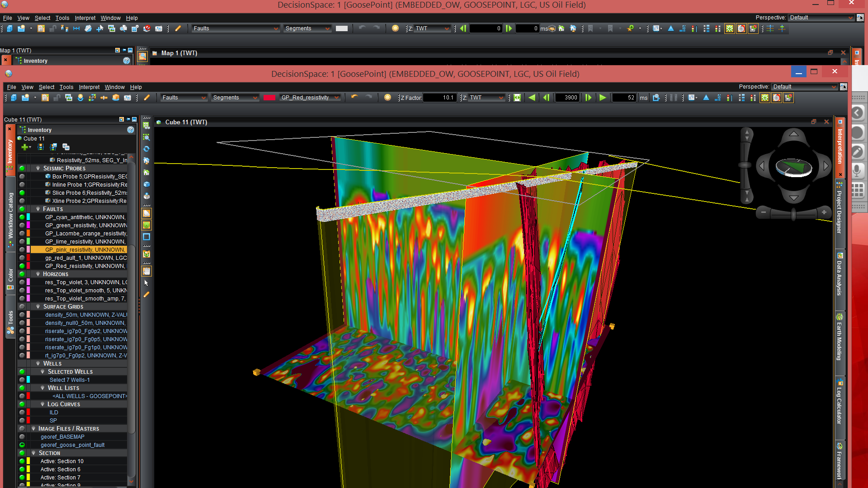Click microphone icon on the right edge panel
868x488 pixels.
coord(858,170)
